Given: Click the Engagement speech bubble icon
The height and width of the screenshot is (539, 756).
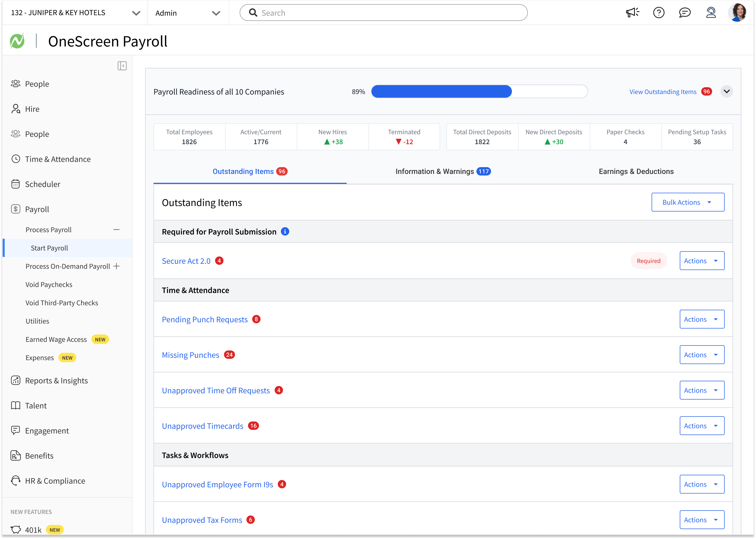Looking at the screenshot, I should click(16, 430).
